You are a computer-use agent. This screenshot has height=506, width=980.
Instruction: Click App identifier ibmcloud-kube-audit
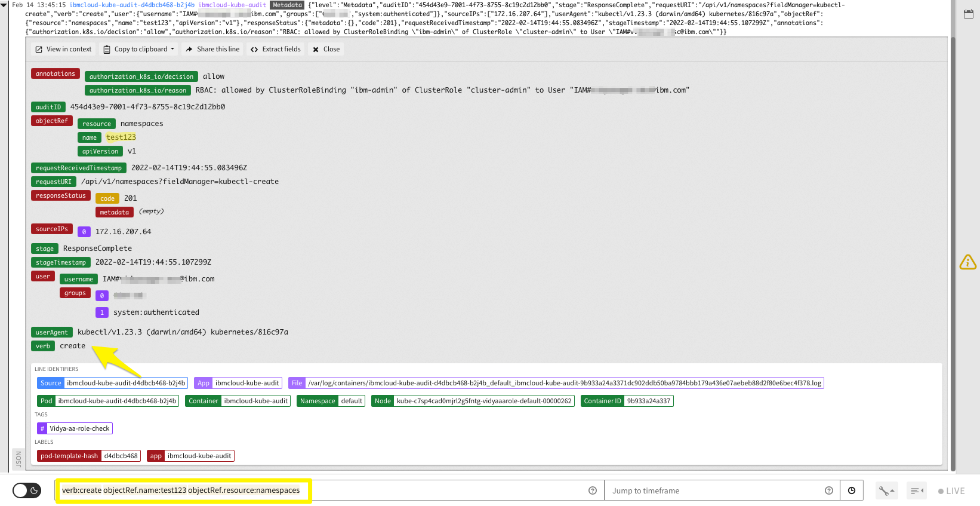click(x=238, y=383)
